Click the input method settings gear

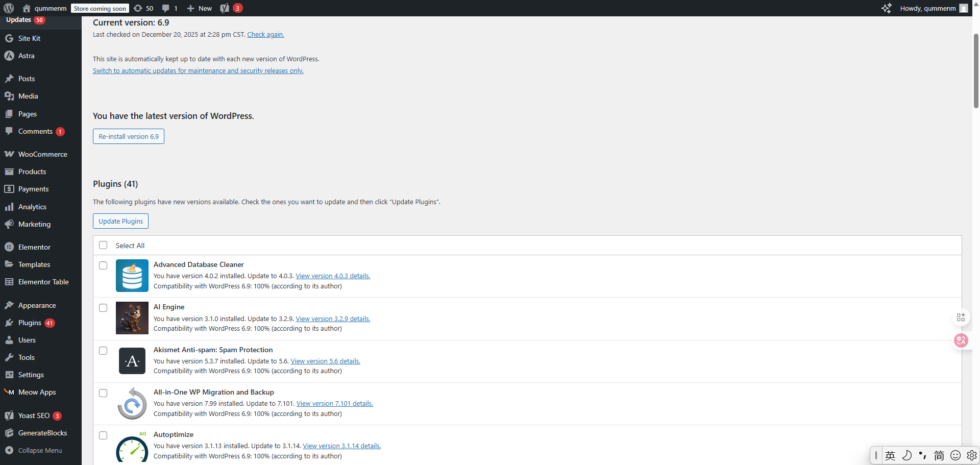coord(971,455)
